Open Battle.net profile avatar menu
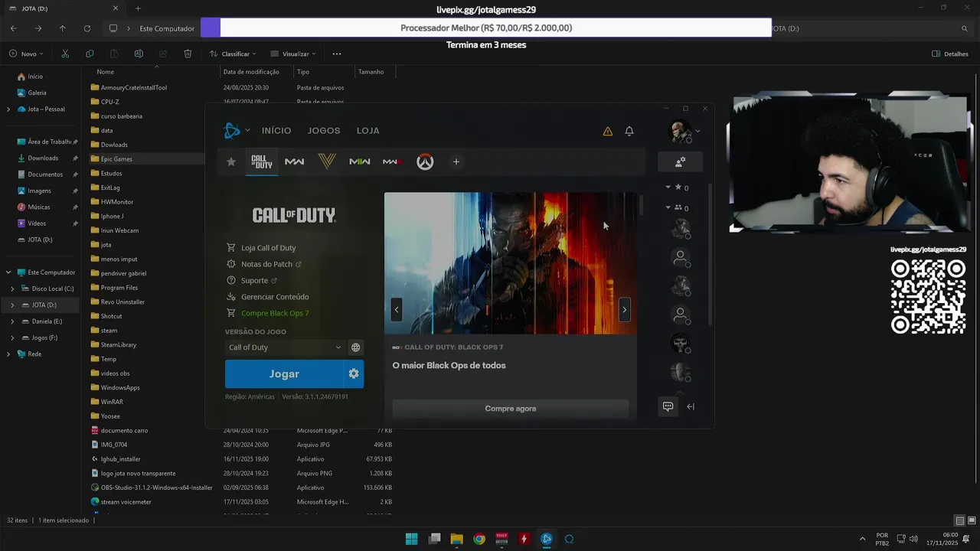 (x=681, y=131)
